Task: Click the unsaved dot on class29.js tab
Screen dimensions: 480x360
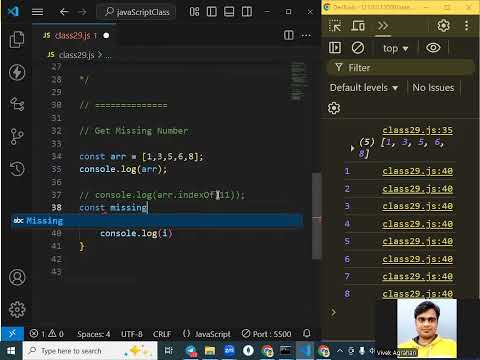Action: (106, 35)
